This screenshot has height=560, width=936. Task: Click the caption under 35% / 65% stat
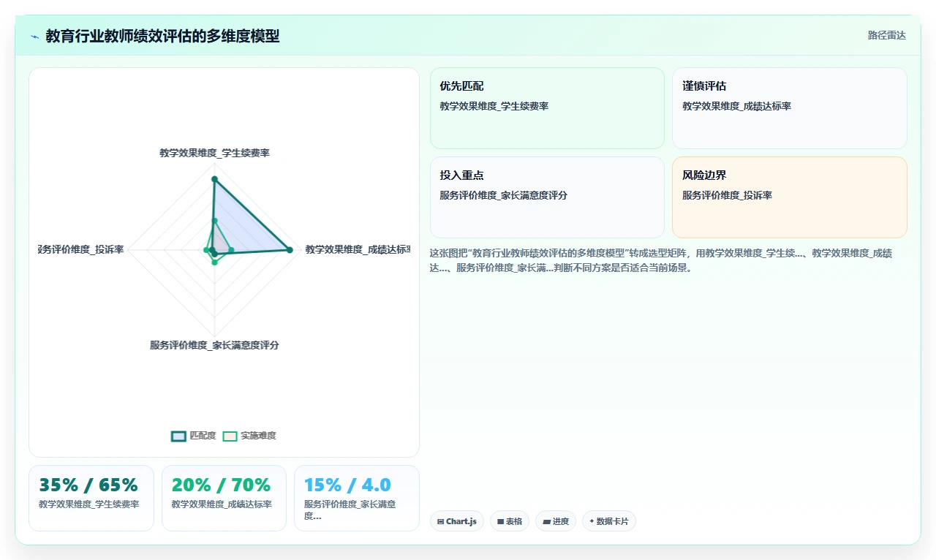click(x=89, y=504)
